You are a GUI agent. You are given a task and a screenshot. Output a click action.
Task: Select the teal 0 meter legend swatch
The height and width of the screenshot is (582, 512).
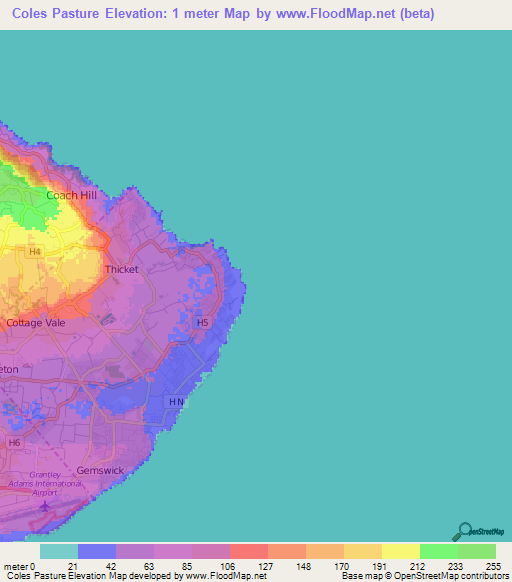coord(59,552)
